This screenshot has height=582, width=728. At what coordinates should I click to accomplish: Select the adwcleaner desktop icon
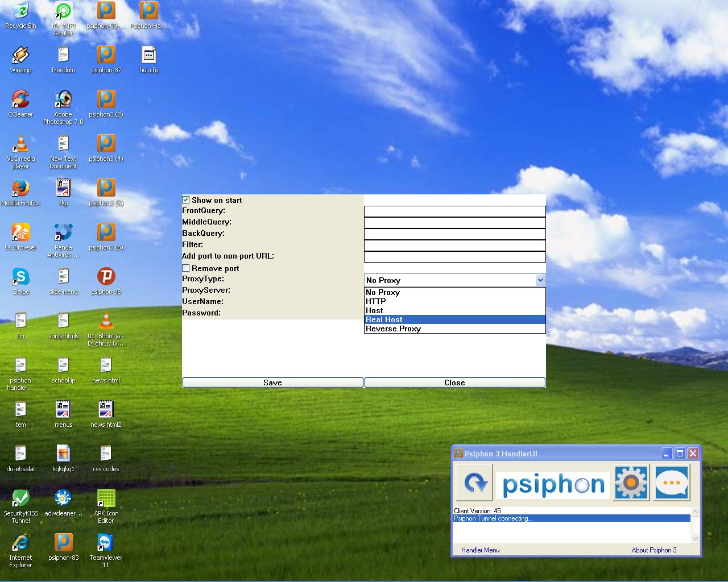[x=63, y=503]
